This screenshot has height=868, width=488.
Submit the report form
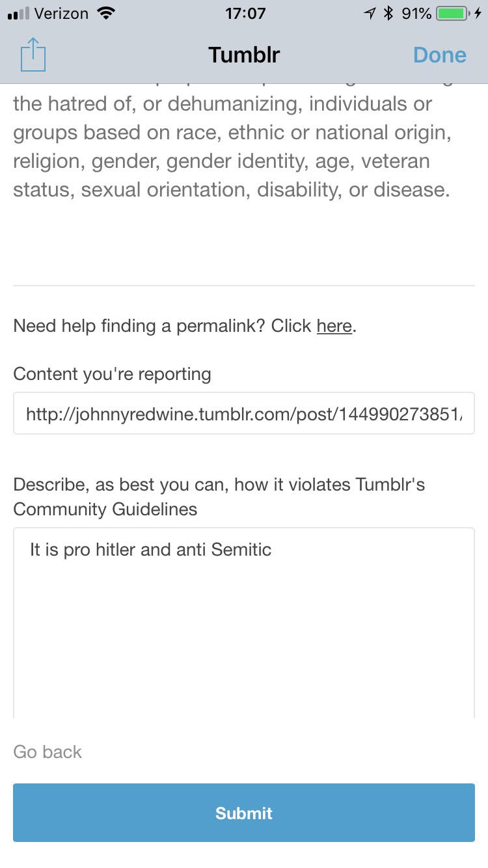(x=244, y=813)
